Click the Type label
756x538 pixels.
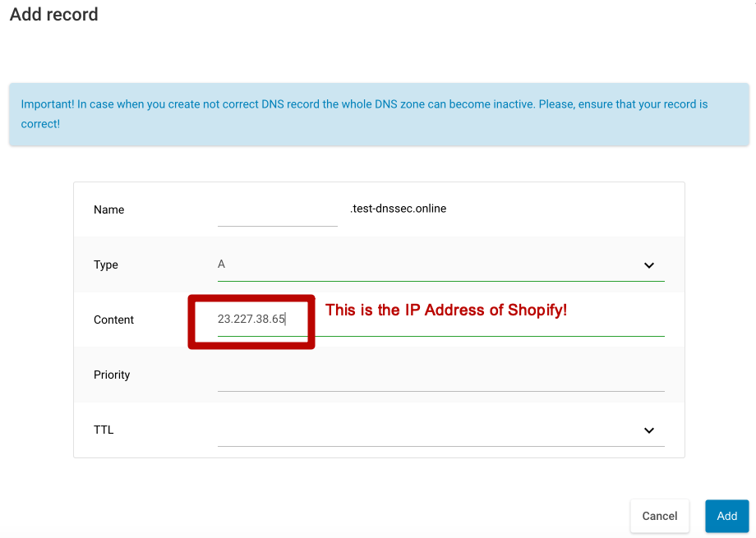coord(105,264)
